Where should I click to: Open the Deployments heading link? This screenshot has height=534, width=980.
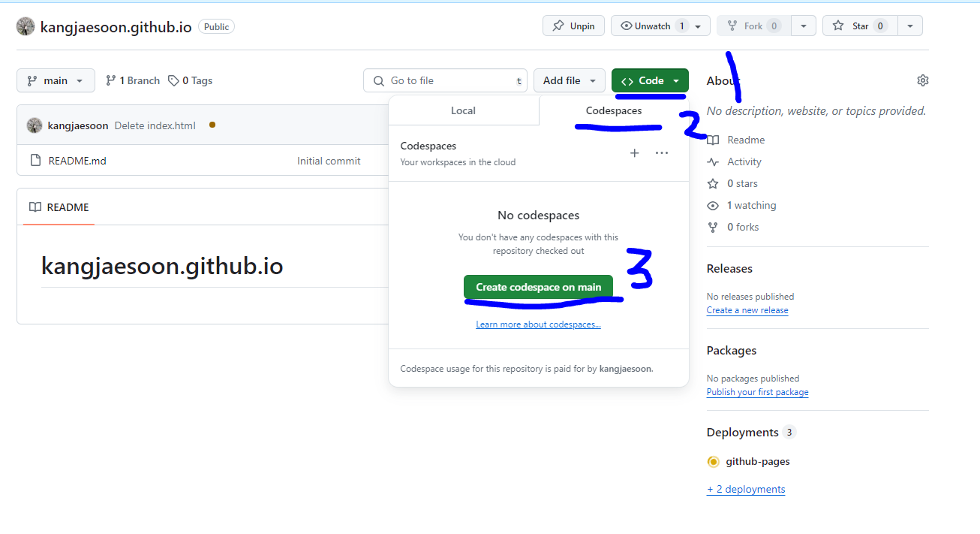pos(743,432)
